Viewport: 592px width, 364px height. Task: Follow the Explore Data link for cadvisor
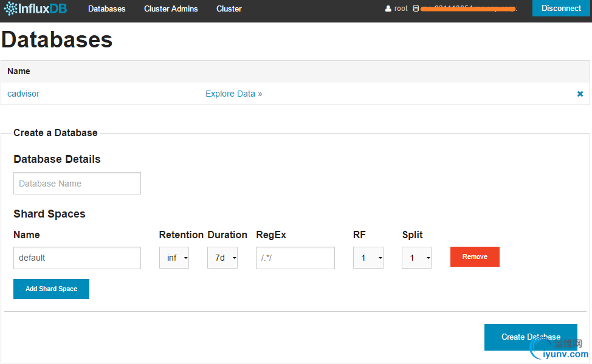click(234, 94)
